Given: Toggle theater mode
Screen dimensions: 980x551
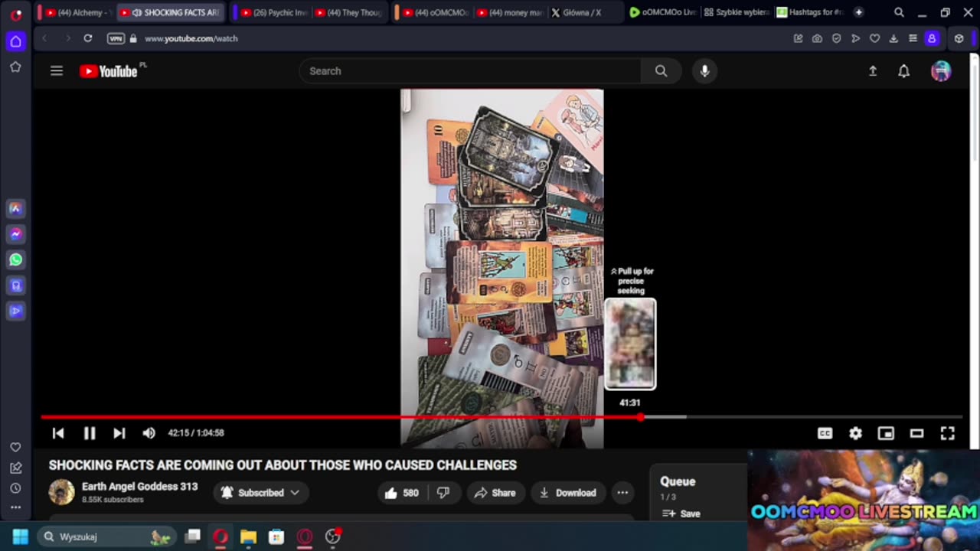Looking at the screenshot, I should point(916,433).
